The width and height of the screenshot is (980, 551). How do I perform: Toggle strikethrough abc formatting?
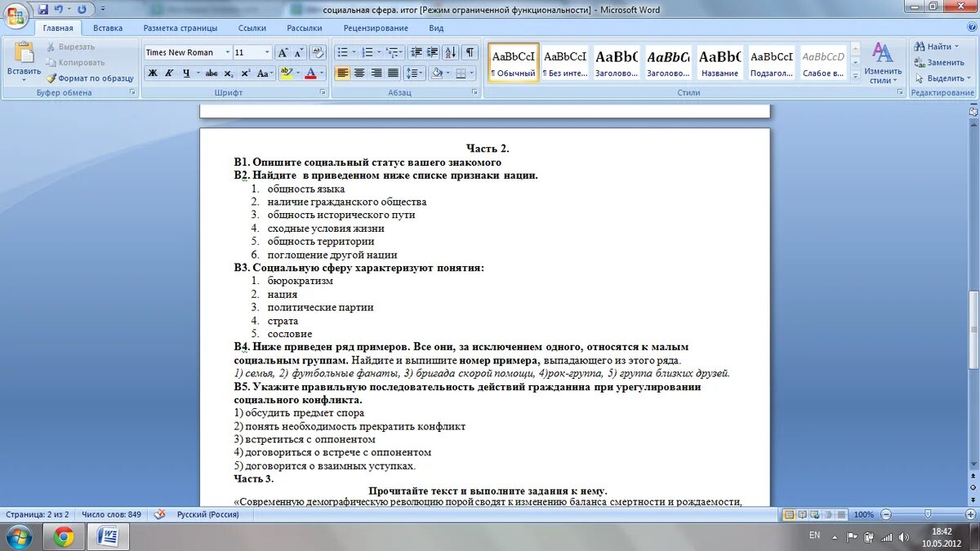coord(212,73)
